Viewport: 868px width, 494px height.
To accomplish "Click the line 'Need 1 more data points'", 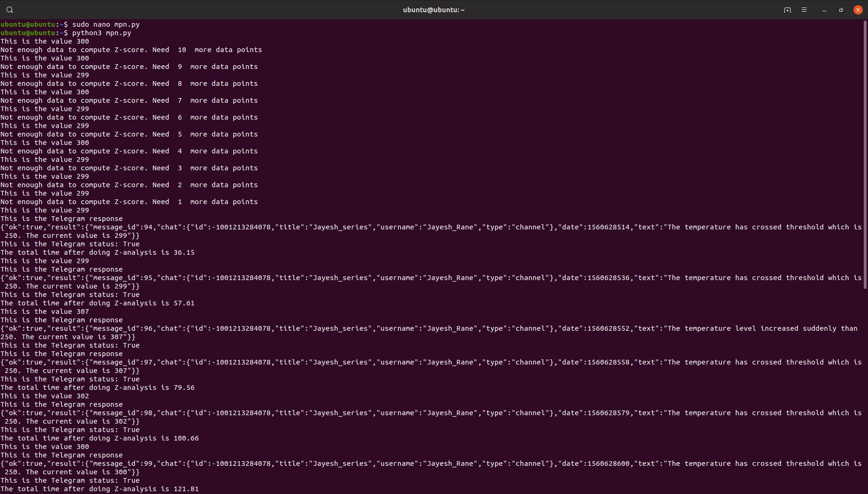I will 129,202.
